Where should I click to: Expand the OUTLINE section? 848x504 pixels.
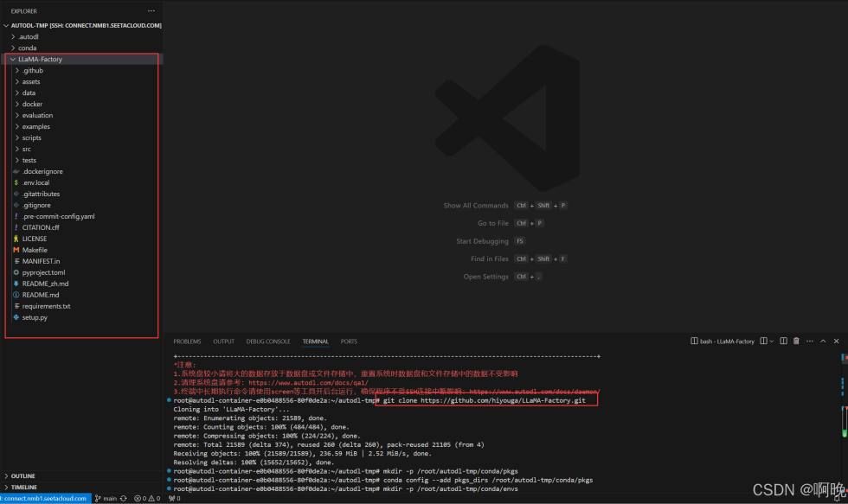point(23,476)
